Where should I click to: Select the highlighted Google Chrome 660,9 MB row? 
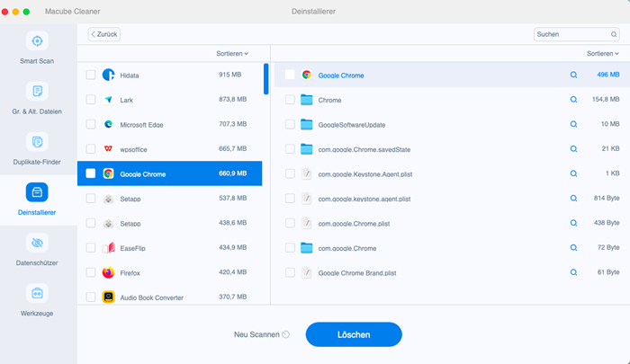pos(169,173)
